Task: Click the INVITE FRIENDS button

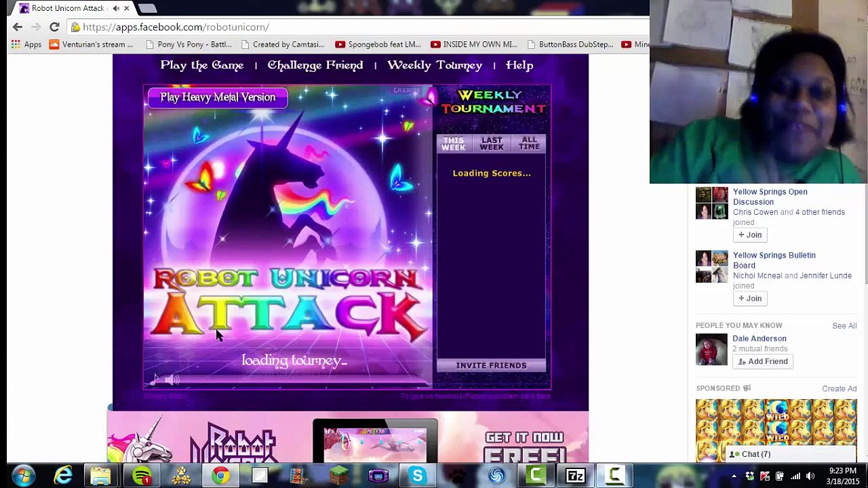Action: [491, 366]
